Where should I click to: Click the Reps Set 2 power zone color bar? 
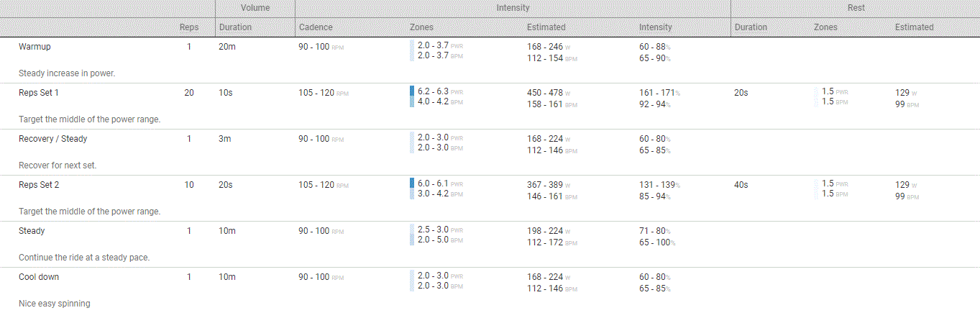coord(412,183)
